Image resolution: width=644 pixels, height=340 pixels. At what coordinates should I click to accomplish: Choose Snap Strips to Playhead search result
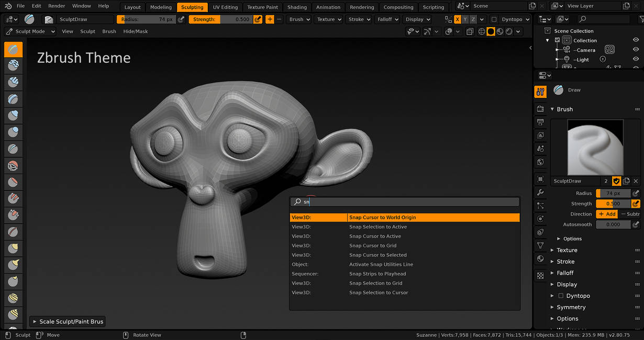[x=405, y=274]
